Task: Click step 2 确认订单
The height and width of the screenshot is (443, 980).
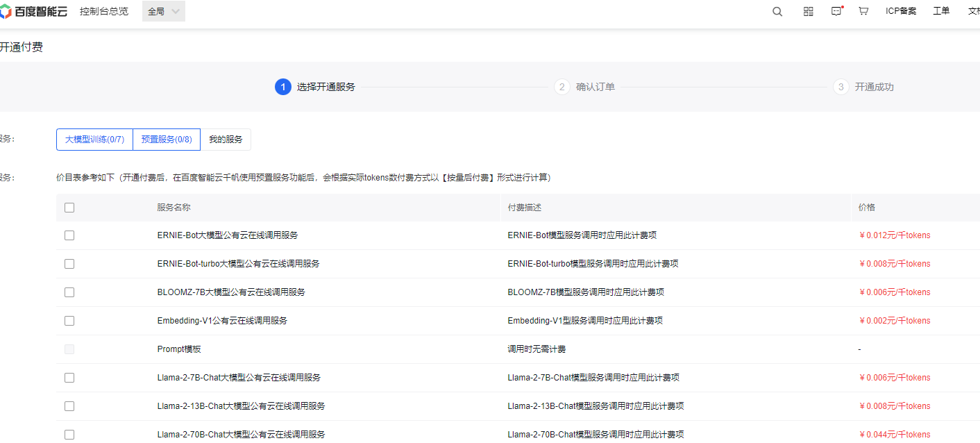Action: pyautogui.click(x=584, y=87)
